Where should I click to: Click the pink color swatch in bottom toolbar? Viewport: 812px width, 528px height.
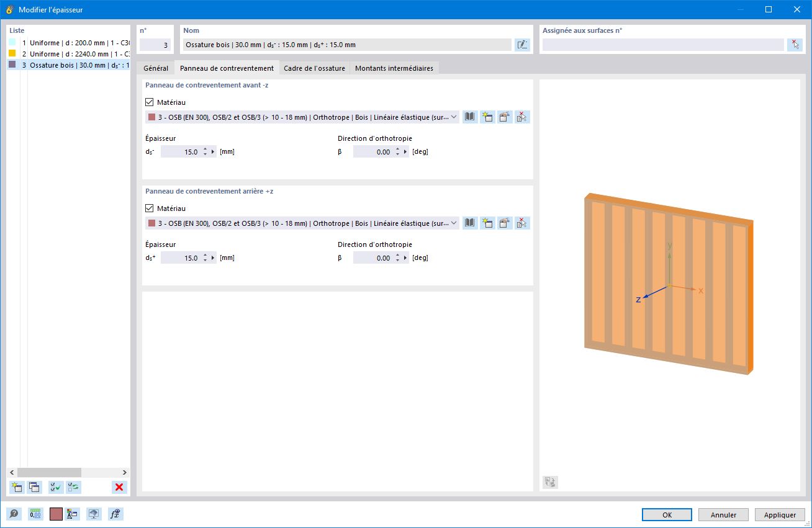56,514
